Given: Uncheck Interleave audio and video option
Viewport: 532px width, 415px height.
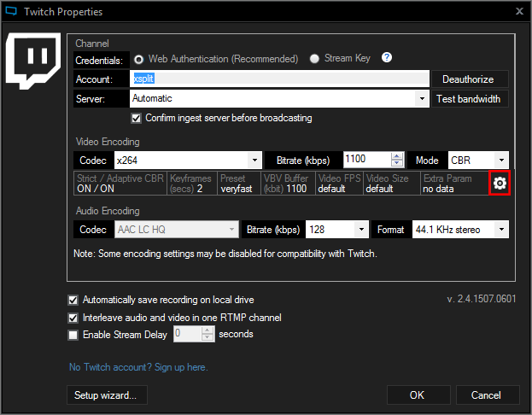Looking at the screenshot, I should [73, 318].
